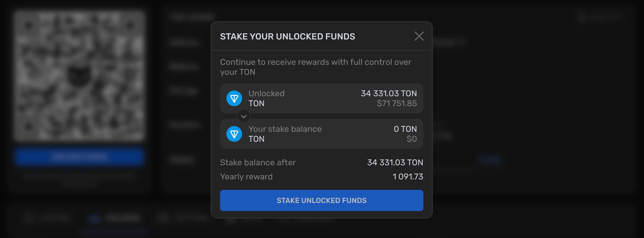Viewport: 644px width, 238px height.
Task: Close the Stake Your Unlocked Funds dialog
Action: 419,36
